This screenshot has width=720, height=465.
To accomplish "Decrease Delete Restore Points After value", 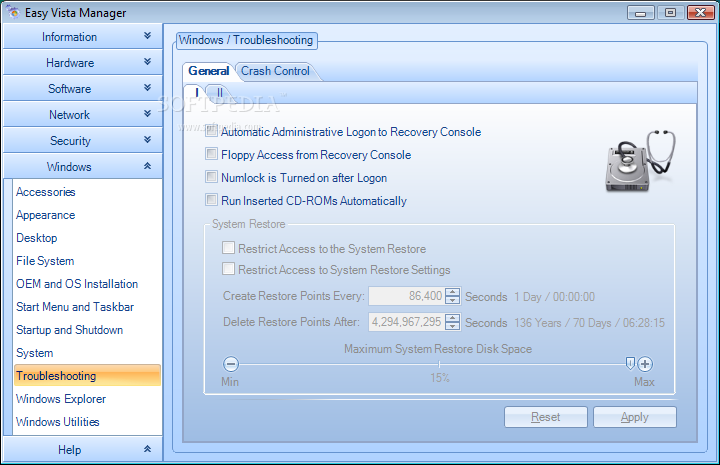I will click(452, 326).
